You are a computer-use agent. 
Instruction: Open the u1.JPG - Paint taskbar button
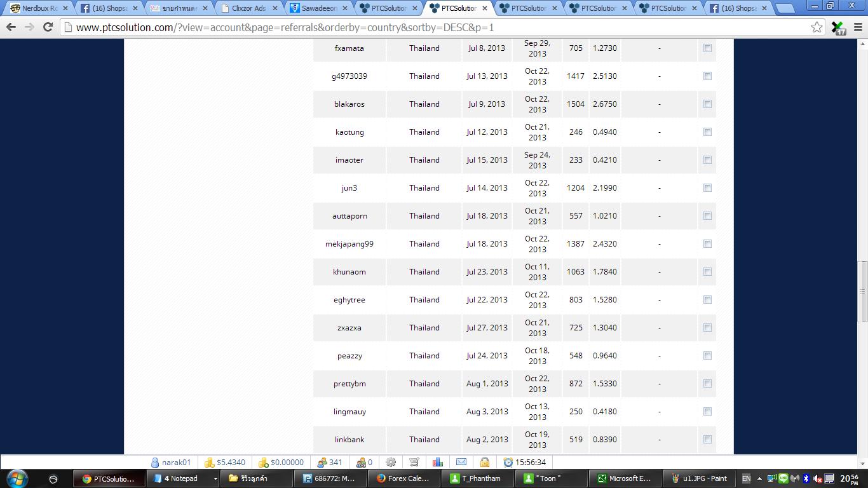pyautogui.click(x=700, y=478)
